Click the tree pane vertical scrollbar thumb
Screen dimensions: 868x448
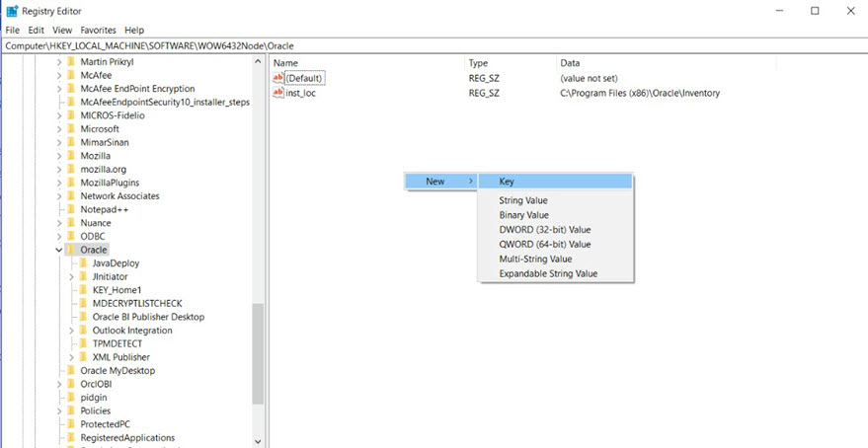point(258,354)
